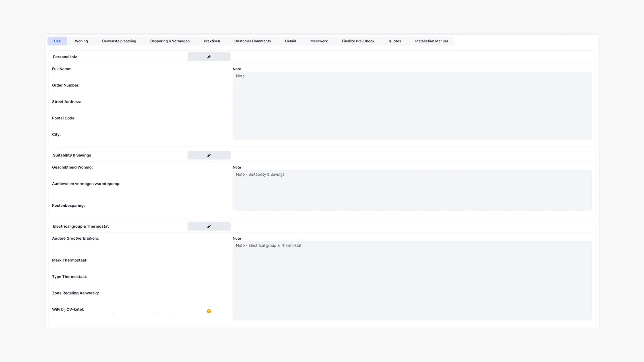Open the Gewenste plaatsing tab
Viewport: 644px width, 362px height.
(119, 41)
